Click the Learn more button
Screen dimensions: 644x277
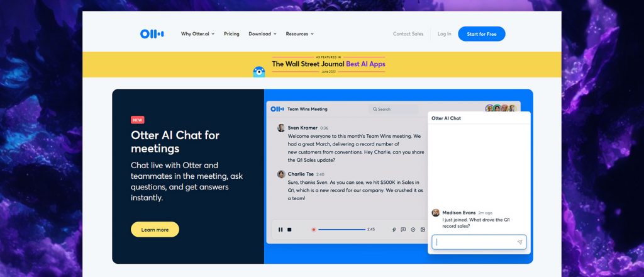(x=155, y=229)
